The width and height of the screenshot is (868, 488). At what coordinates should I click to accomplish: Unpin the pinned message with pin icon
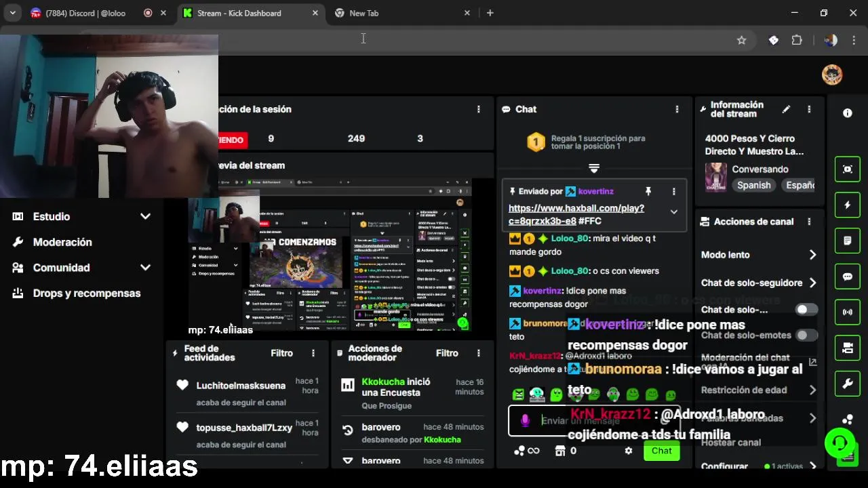click(x=648, y=192)
